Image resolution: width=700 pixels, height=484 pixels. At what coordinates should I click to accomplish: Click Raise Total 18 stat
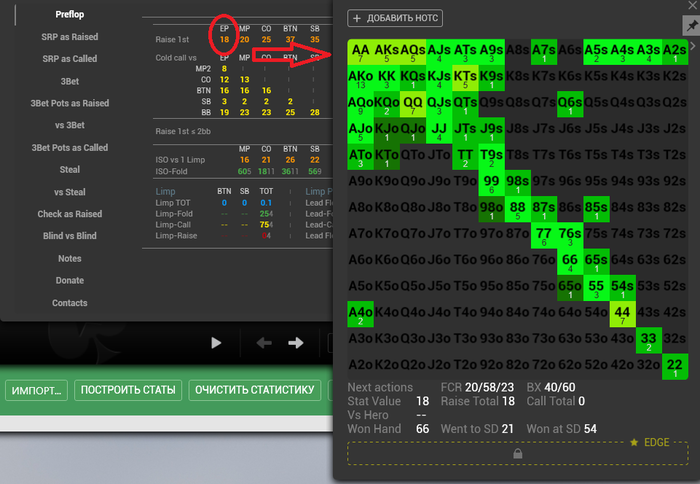click(x=478, y=401)
